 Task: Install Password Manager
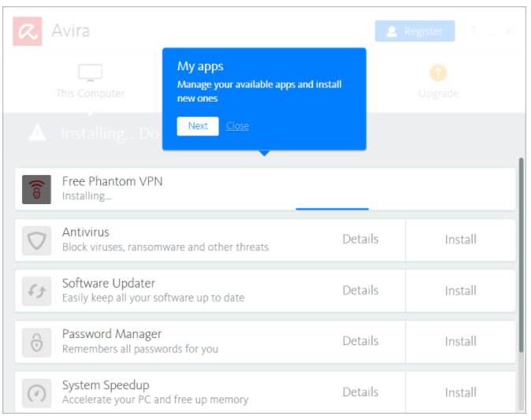[460, 342]
